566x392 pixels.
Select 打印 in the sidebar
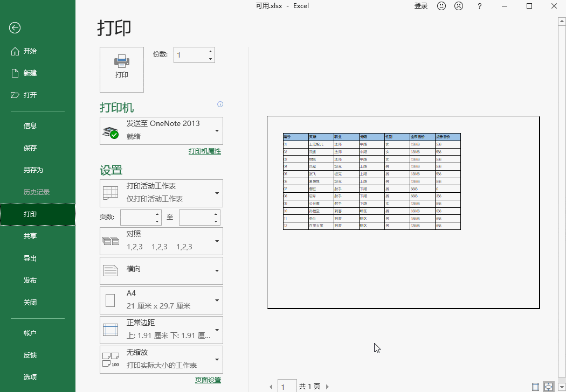tap(38, 214)
